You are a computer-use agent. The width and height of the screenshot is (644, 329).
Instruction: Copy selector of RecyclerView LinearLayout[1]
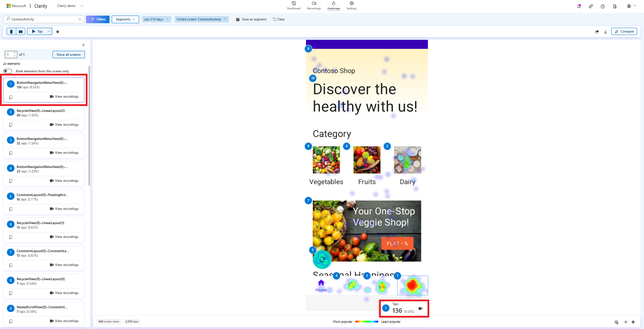tap(11, 237)
